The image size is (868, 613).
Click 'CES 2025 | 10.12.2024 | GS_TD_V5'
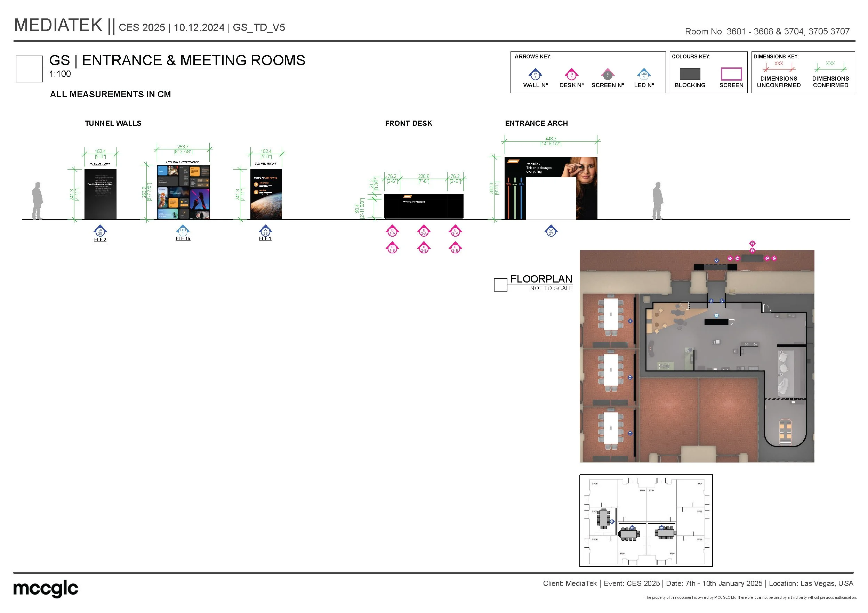pos(202,27)
